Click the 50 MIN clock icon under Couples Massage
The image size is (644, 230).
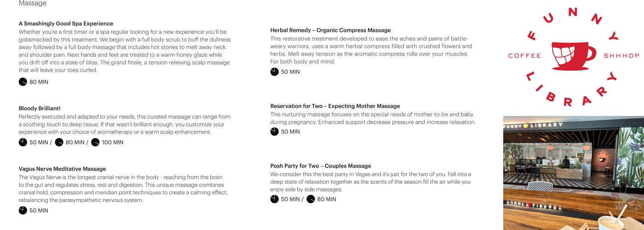pyautogui.click(x=274, y=199)
